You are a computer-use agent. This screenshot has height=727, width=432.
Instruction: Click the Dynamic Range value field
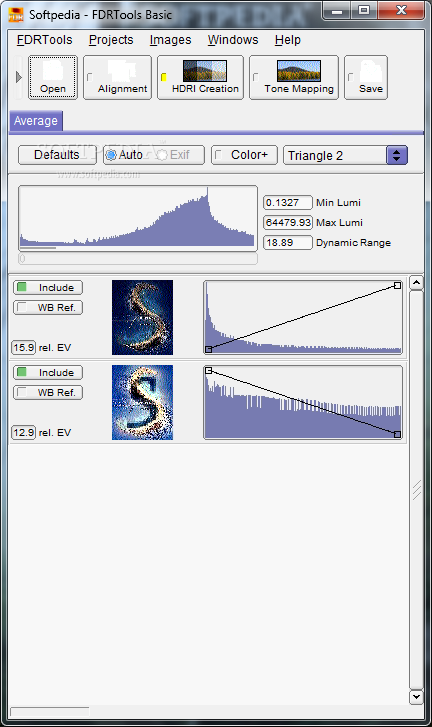point(288,242)
